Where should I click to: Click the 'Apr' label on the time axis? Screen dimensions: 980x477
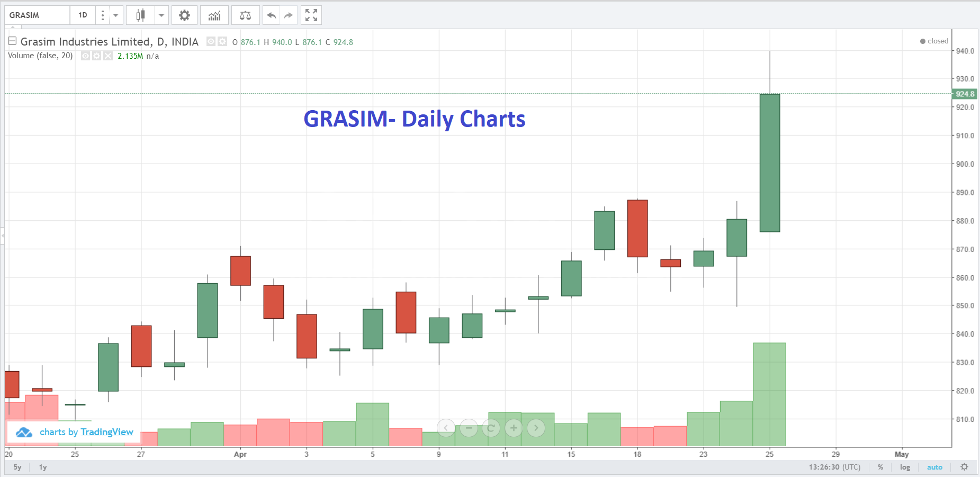coord(240,454)
